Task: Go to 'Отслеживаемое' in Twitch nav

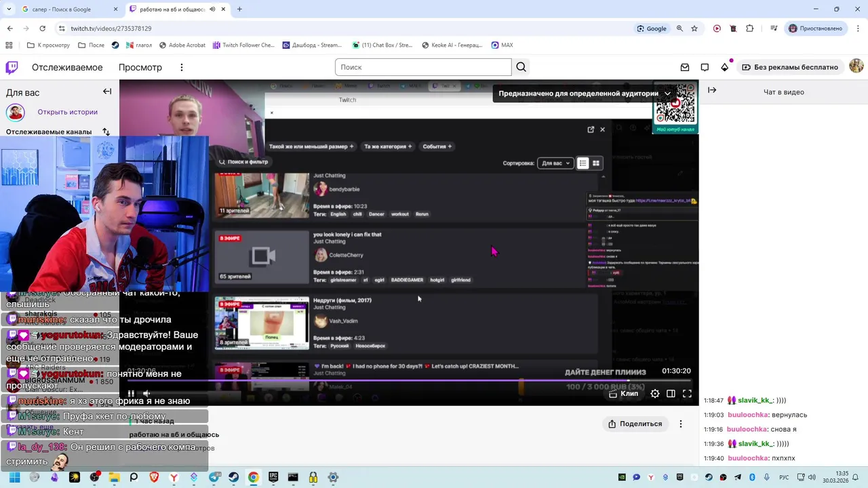Action: point(67,67)
